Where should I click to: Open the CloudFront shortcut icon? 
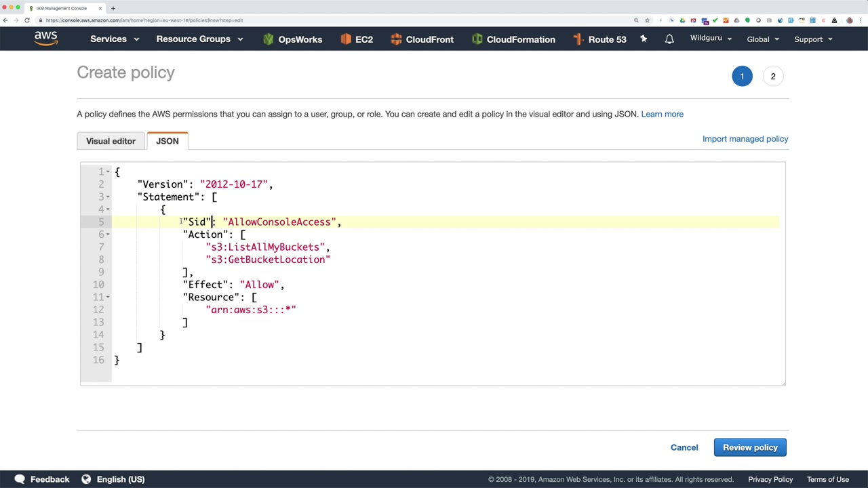pos(397,39)
